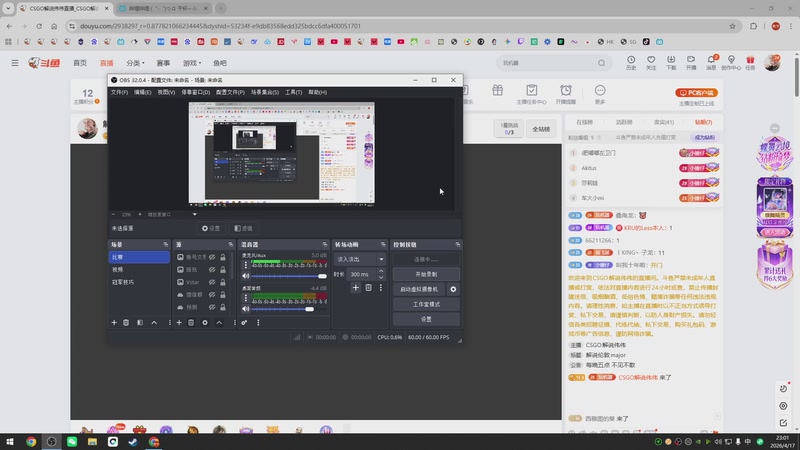Toggle the lock on the first source
The width and height of the screenshot is (800, 450).
point(224,257)
